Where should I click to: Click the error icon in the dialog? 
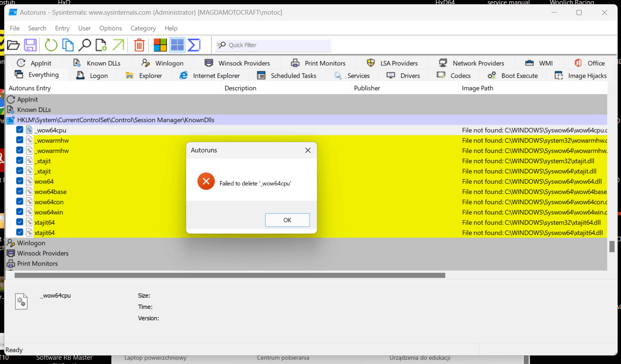206,181
